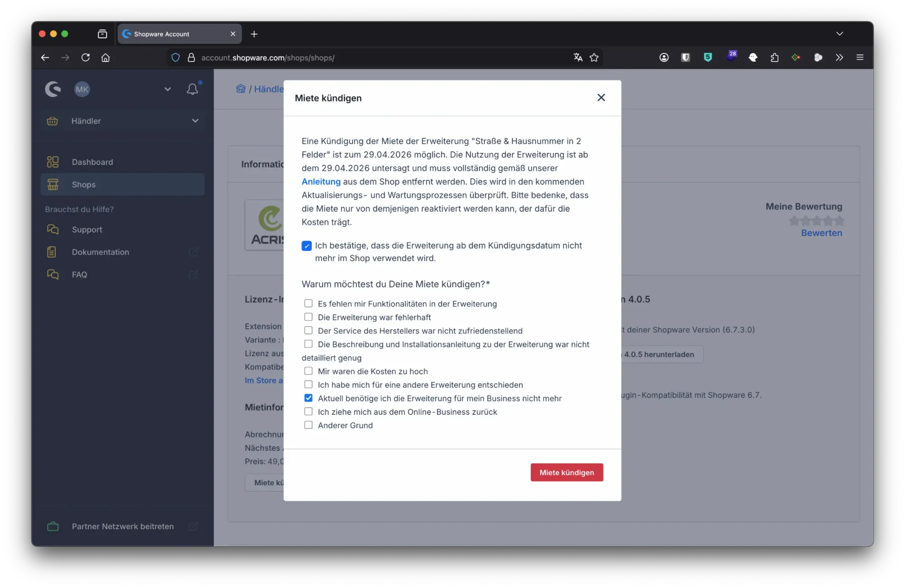Open the Anleitung link in the dialog
The image size is (905, 588).
[x=321, y=181]
